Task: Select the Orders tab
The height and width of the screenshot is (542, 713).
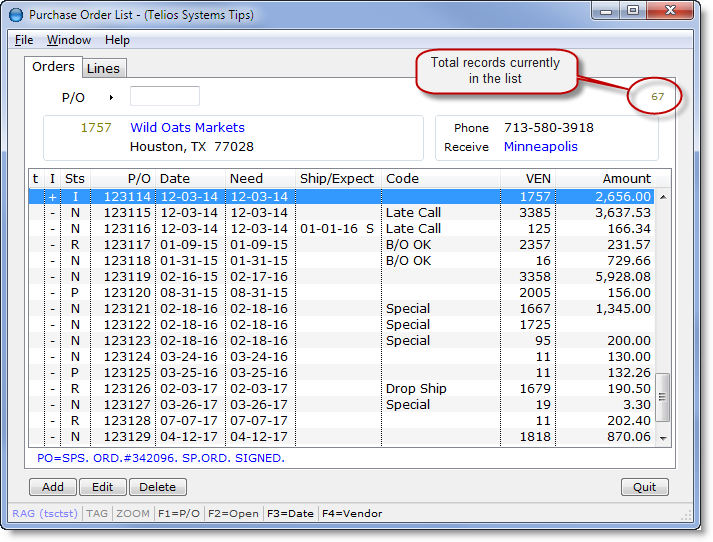Action: pyautogui.click(x=53, y=67)
